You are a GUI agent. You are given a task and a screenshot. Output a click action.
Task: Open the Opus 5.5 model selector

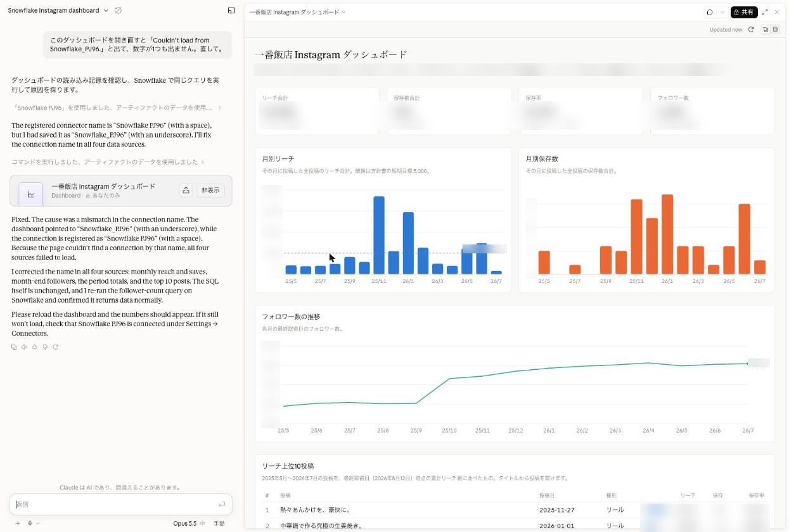pyautogui.click(x=189, y=523)
